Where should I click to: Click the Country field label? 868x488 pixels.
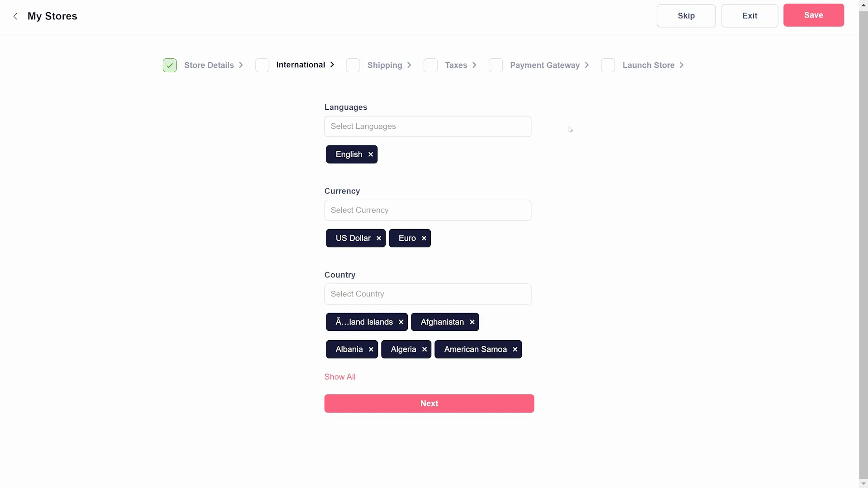[x=340, y=275]
